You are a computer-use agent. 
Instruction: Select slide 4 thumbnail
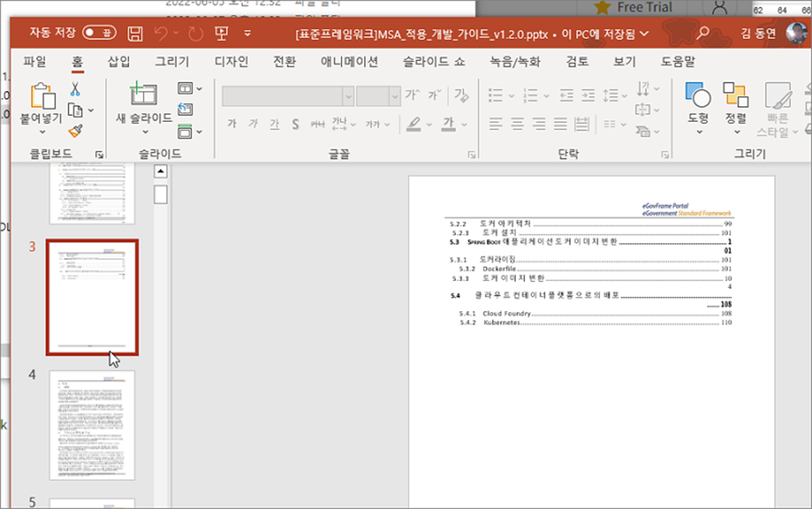[x=92, y=425]
